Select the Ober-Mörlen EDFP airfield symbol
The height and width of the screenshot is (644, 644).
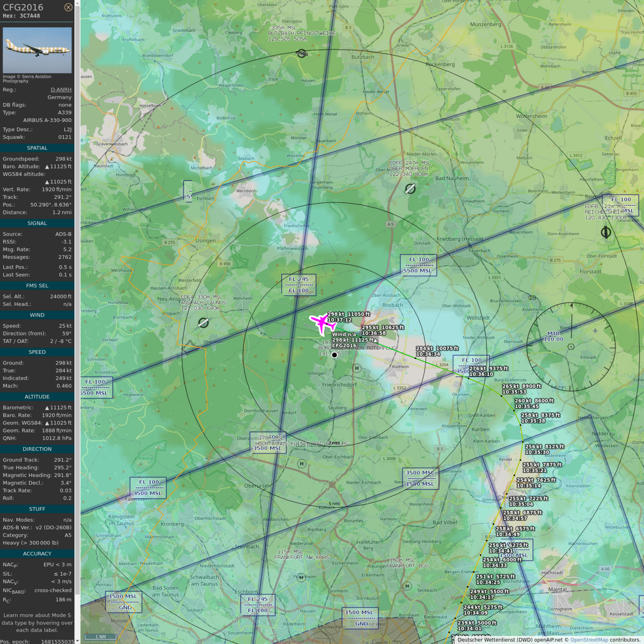[x=410, y=189]
